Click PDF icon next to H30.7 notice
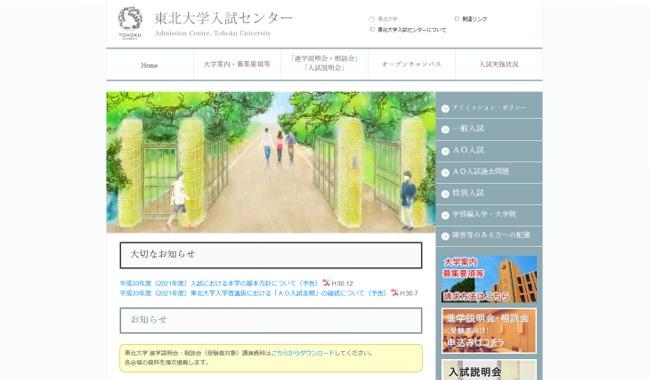Viewport: 650px width, 380px height. (x=394, y=292)
